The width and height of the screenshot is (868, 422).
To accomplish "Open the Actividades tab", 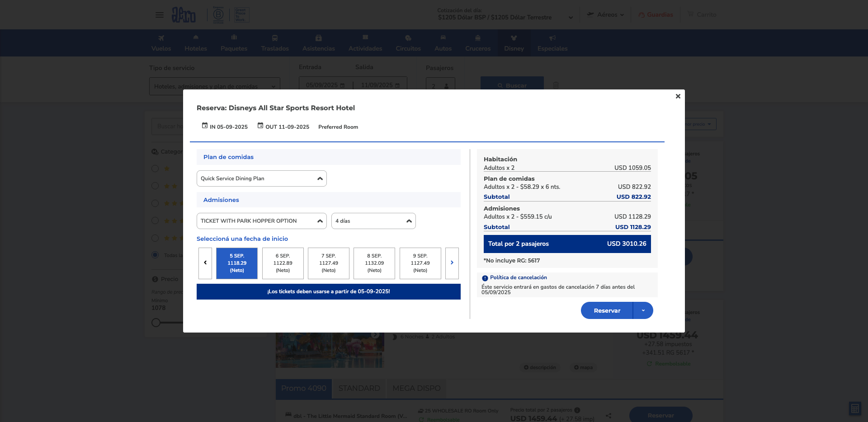I will [x=365, y=43].
